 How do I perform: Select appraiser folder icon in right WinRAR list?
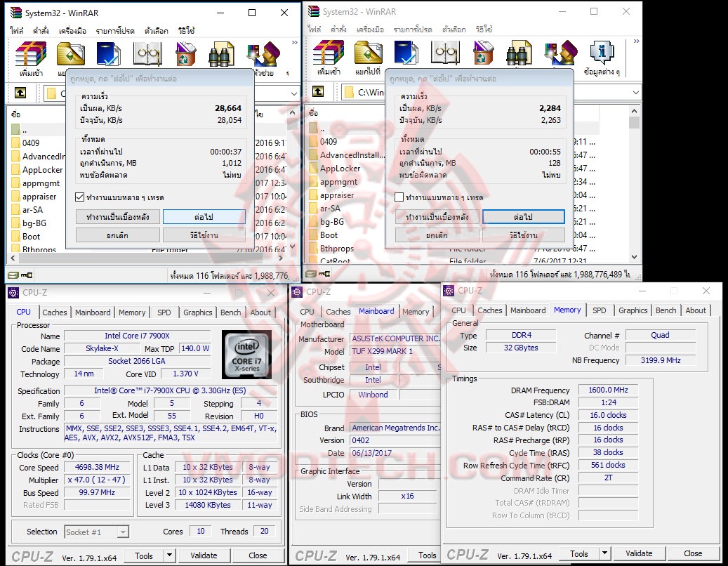coord(313,195)
